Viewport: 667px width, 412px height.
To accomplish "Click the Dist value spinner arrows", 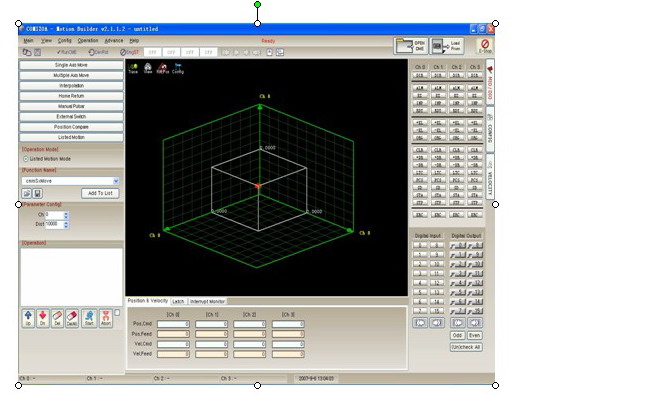I will click(x=66, y=223).
